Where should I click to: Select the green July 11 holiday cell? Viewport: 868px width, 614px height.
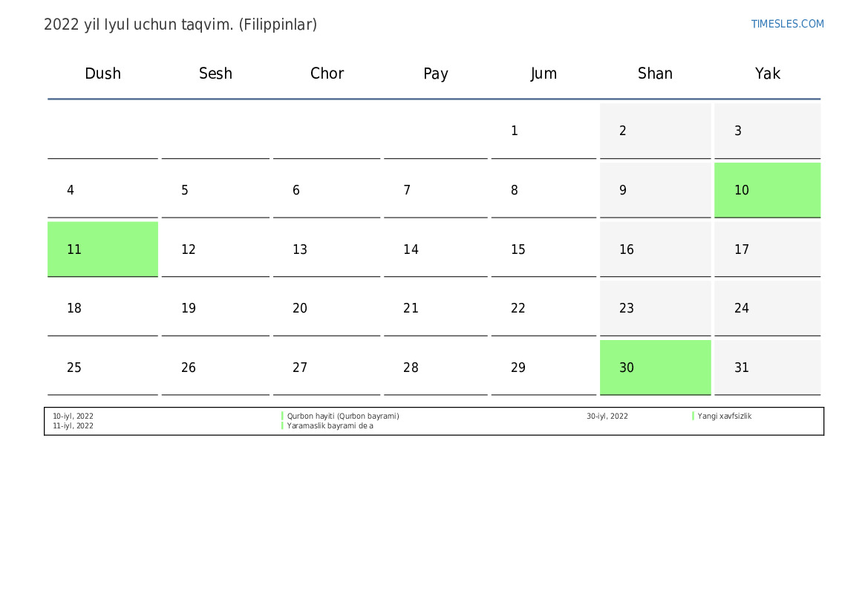pos(102,249)
